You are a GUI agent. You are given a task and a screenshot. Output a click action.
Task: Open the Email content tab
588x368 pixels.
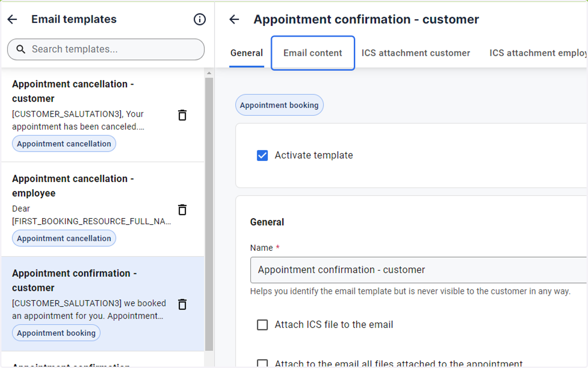313,53
